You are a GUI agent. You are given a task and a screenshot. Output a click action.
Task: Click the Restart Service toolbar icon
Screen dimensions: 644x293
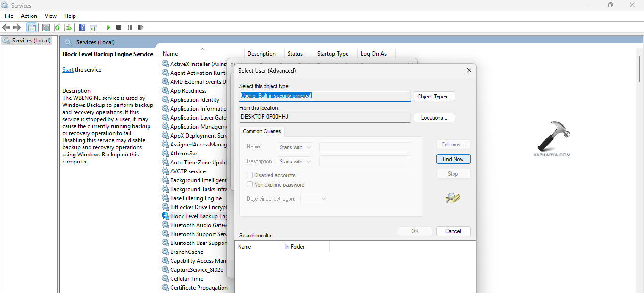140,28
